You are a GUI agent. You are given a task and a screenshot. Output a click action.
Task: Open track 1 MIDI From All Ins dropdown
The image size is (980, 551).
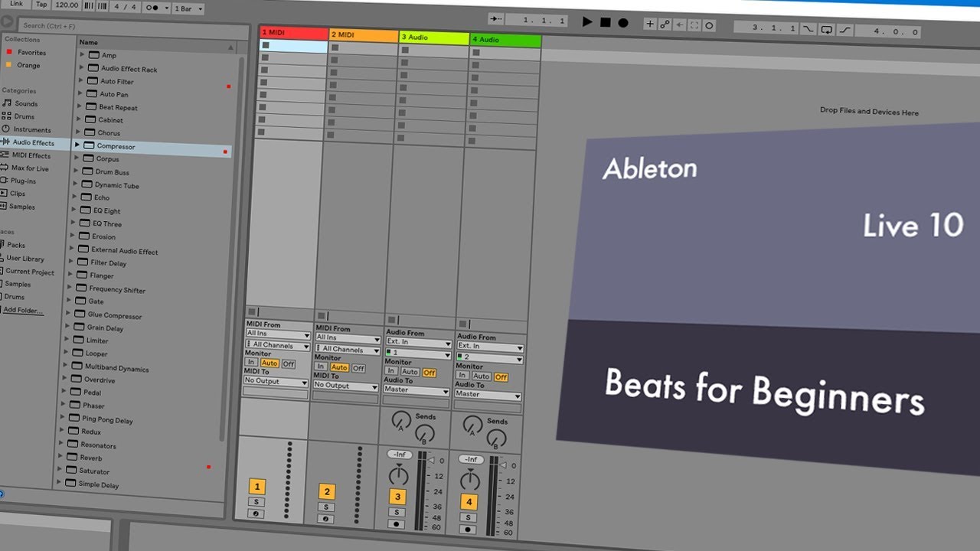[x=277, y=334]
